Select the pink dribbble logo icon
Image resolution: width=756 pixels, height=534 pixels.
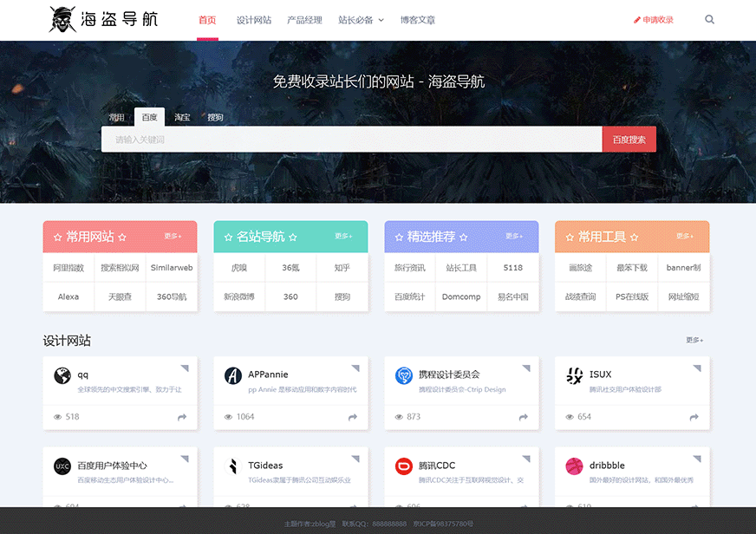click(x=573, y=466)
